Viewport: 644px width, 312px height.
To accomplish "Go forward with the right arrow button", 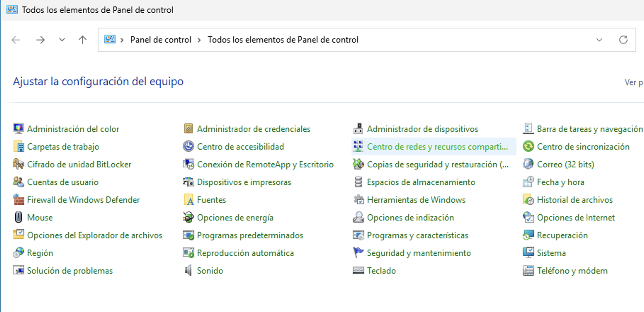I will coord(40,40).
